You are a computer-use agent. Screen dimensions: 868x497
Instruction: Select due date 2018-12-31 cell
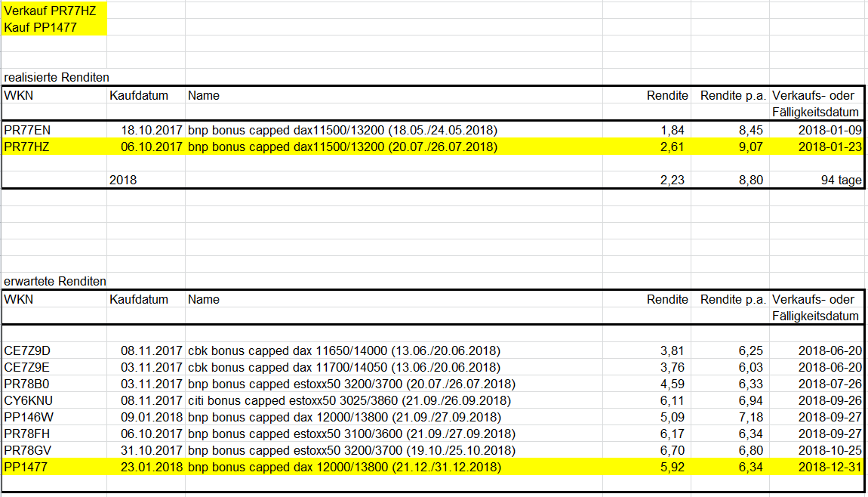pos(817,467)
